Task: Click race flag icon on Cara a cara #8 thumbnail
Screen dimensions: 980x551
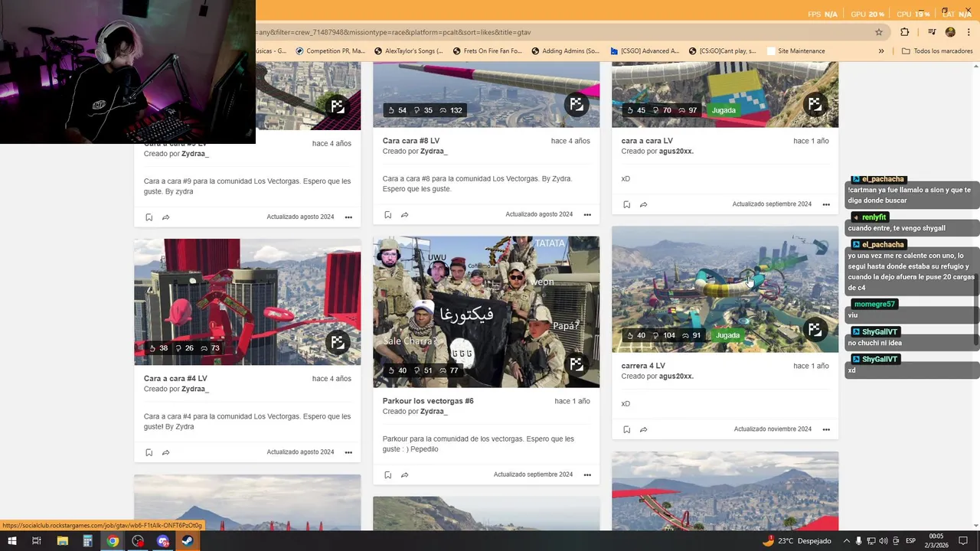Action: tap(577, 104)
